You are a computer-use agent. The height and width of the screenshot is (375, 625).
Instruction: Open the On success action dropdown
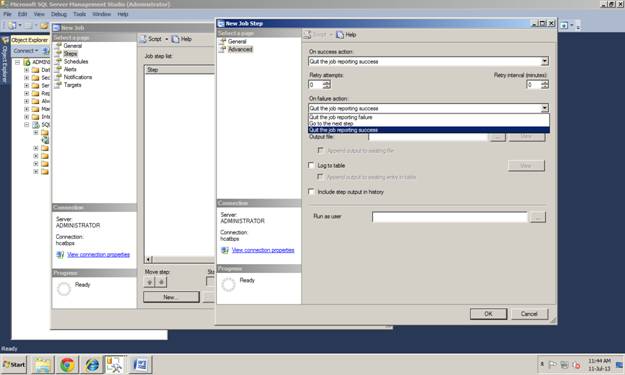[544, 61]
